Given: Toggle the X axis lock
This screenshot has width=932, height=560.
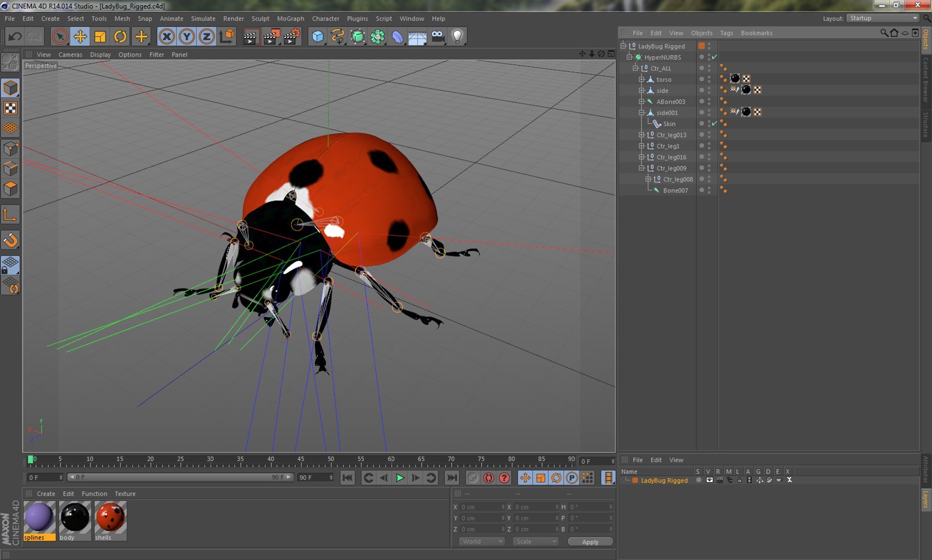Looking at the screenshot, I should click(167, 36).
